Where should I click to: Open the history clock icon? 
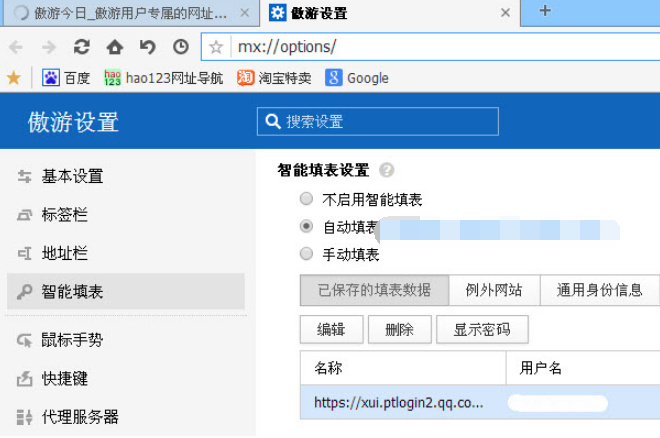pos(181,47)
